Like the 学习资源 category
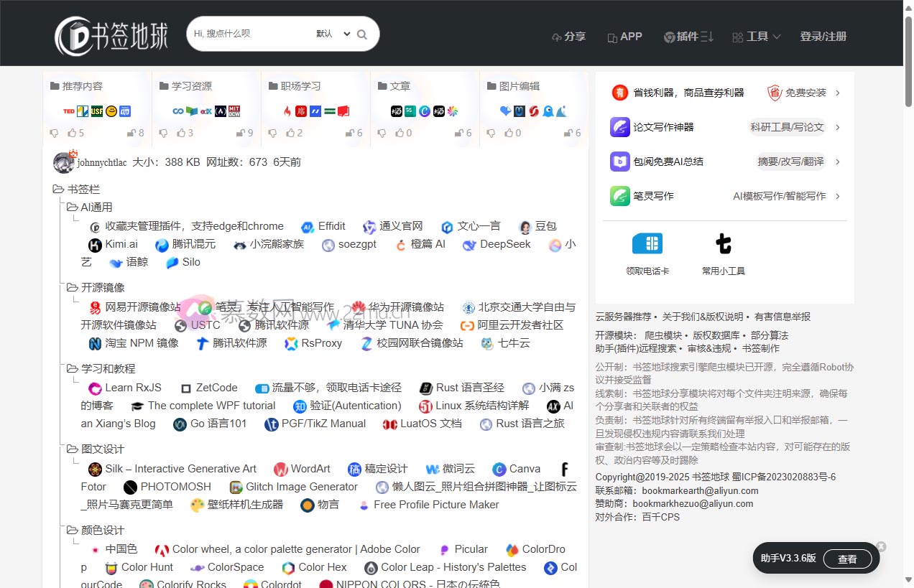Screen dimensions: 914x588 pos(180,132)
